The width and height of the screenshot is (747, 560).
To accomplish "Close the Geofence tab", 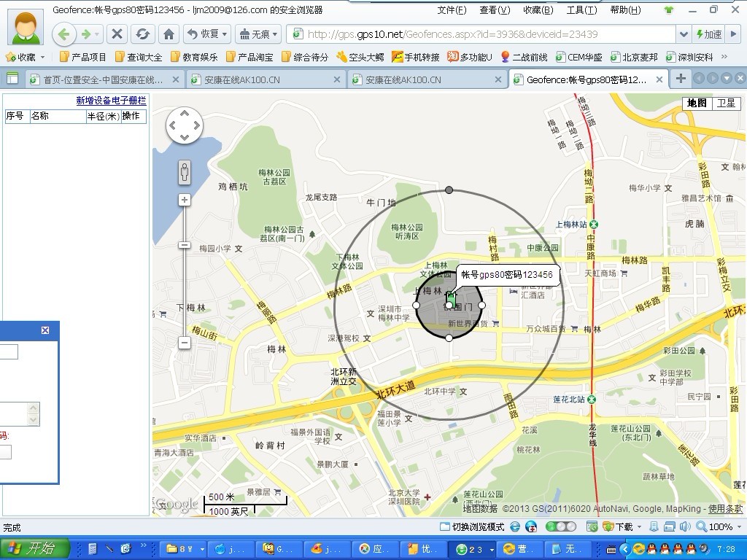I will (659, 79).
